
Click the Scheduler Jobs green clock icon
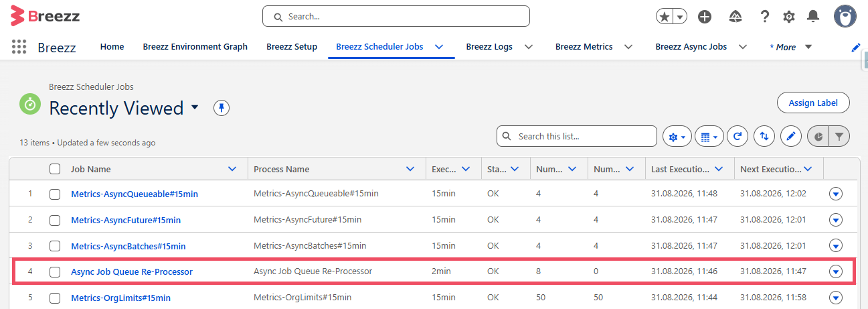[x=30, y=104]
